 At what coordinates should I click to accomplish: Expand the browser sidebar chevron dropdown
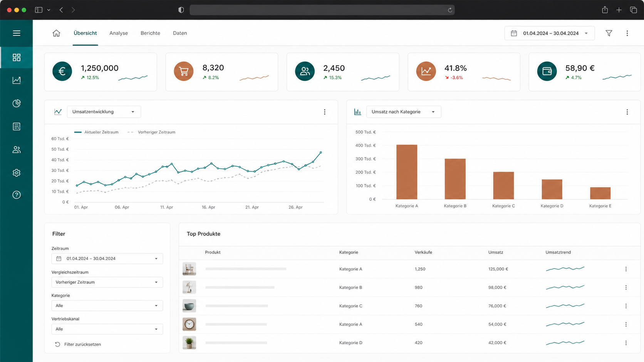[49, 10]
